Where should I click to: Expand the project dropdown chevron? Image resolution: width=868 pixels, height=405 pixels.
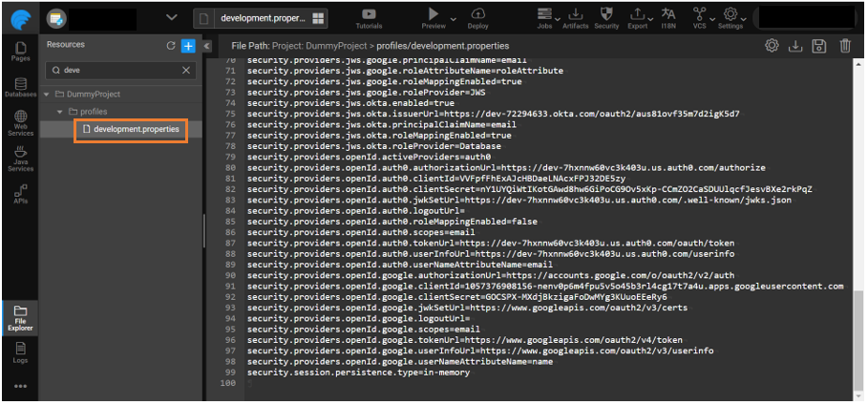[172, 17]
